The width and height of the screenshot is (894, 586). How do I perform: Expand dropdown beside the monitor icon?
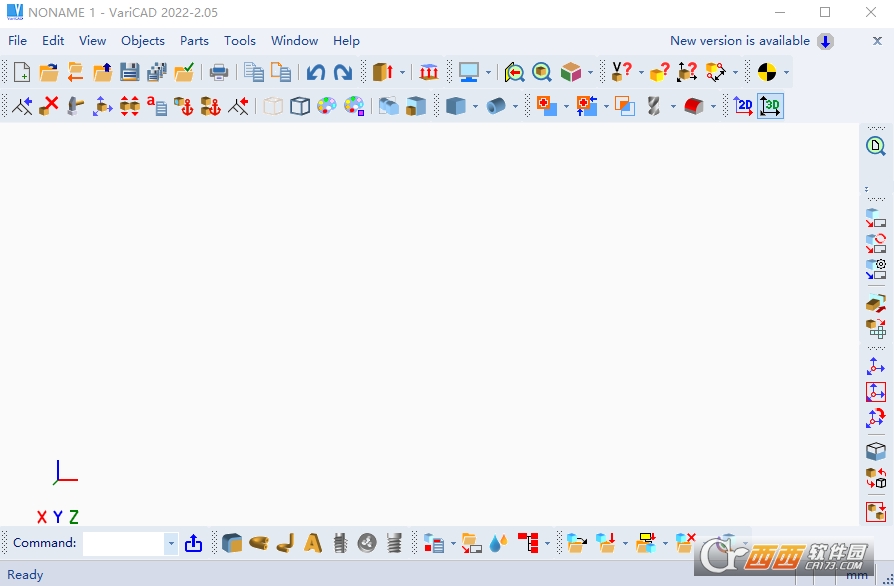click(x=488, y=73)
